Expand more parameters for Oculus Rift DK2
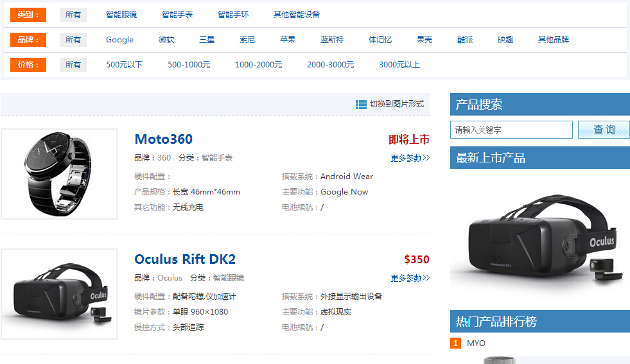Image resolution: width=630 pixels, height=364 pixels. pyautogui.click(x=410, y=278)
